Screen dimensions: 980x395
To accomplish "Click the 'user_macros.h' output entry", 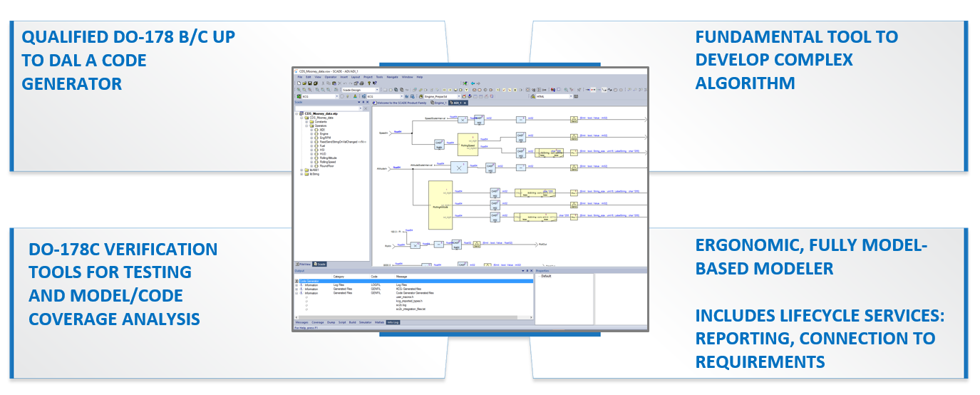I will 405,297.
